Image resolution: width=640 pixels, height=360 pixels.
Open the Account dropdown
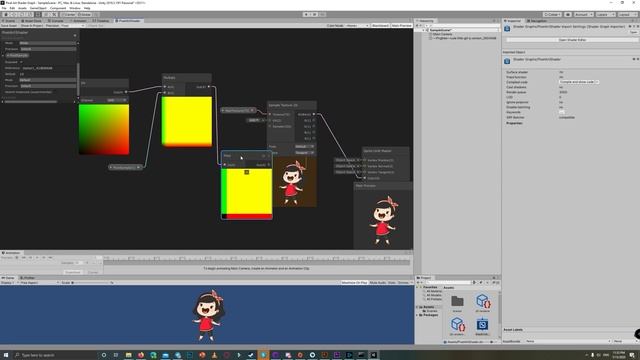584,15
